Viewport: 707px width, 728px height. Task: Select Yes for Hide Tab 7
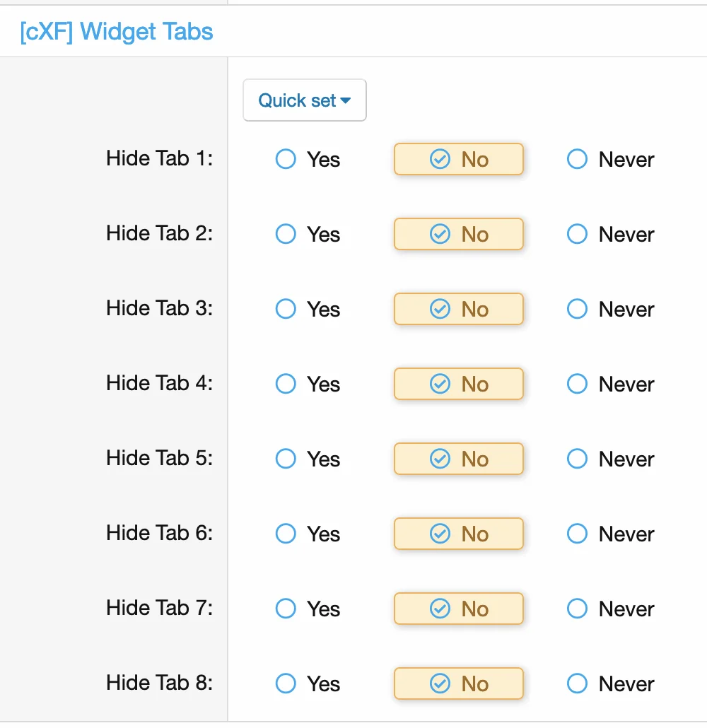[286, 609]
